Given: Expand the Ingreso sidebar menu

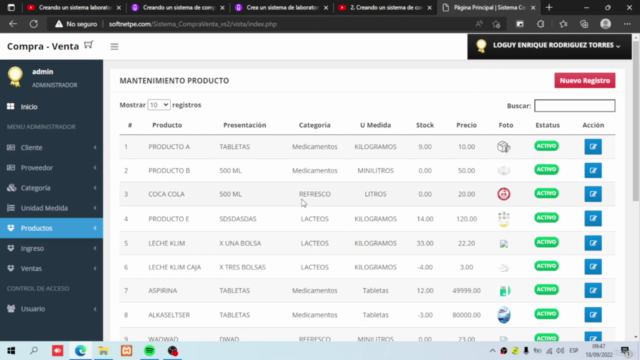Looking at the screenshot, I should [51, 248].
